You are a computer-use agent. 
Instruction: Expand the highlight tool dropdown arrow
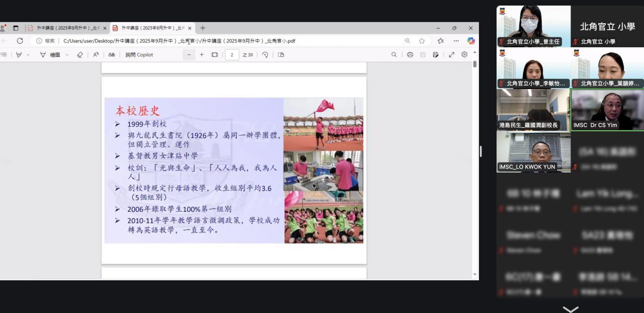[x=28, y=55]
